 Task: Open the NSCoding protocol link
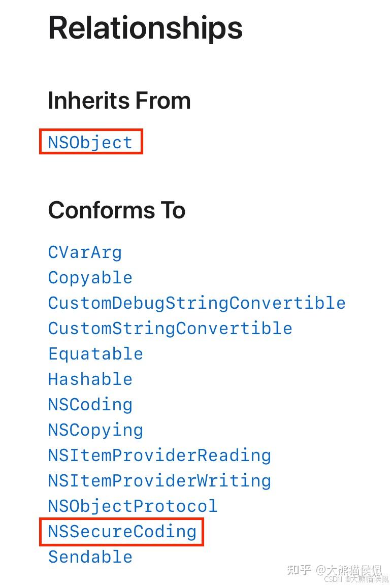90,405
